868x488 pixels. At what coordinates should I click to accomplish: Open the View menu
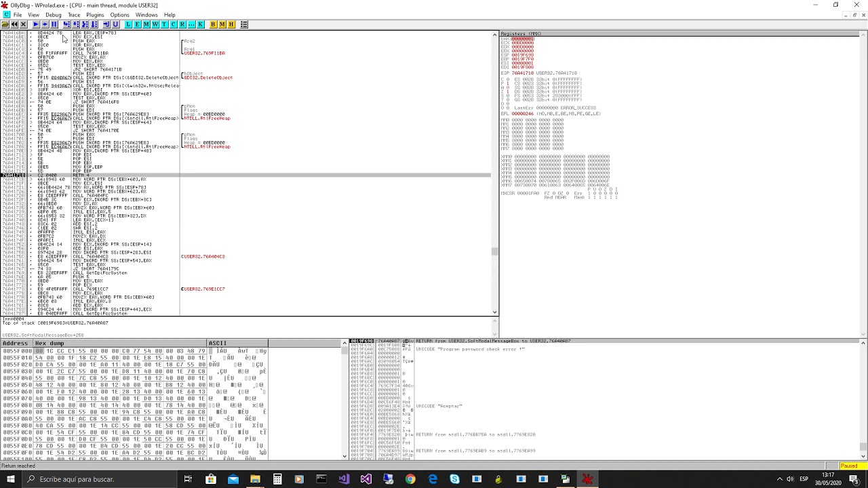pyautogui.click(x=33, y=15)
